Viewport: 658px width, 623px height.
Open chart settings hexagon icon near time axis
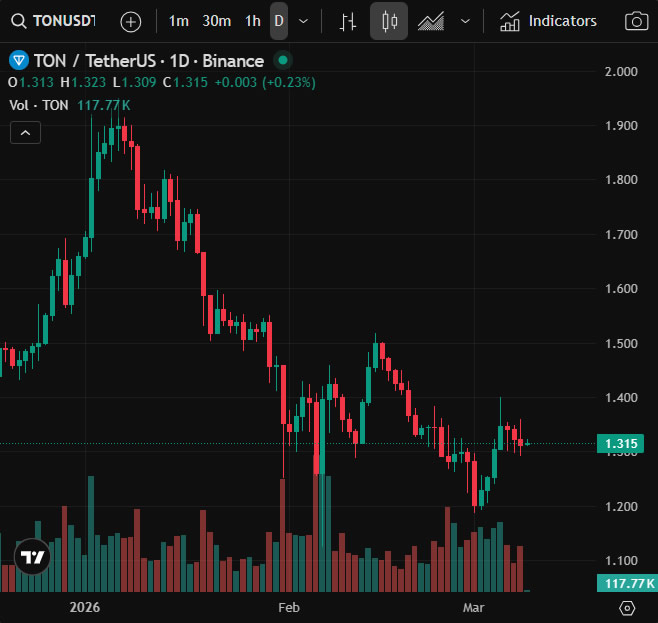(627, 608)
